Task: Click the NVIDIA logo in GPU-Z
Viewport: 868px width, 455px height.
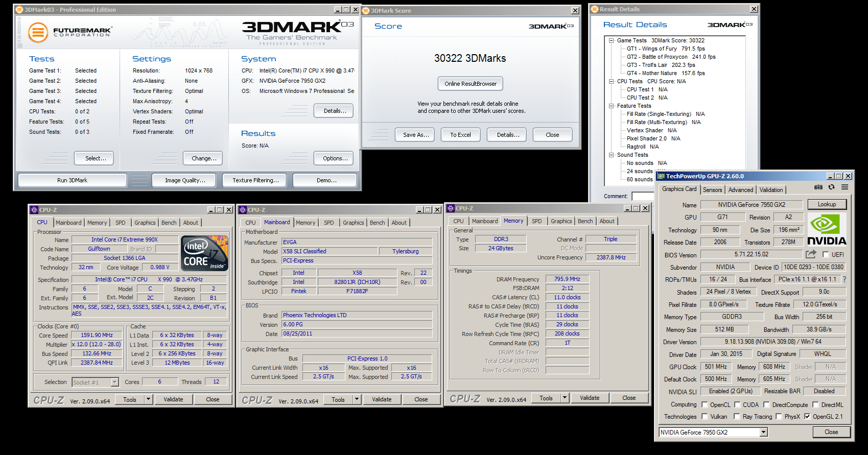Action: click(x=827, y=229)
